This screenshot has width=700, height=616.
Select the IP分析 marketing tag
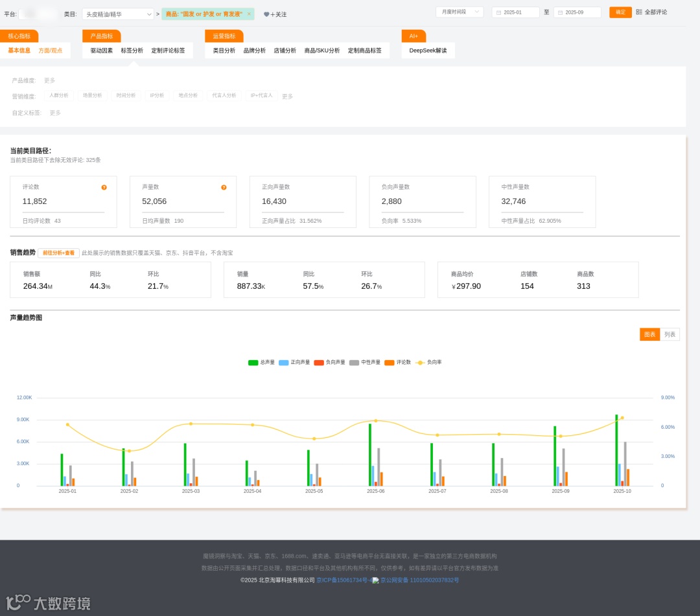(x=157, y=95)
